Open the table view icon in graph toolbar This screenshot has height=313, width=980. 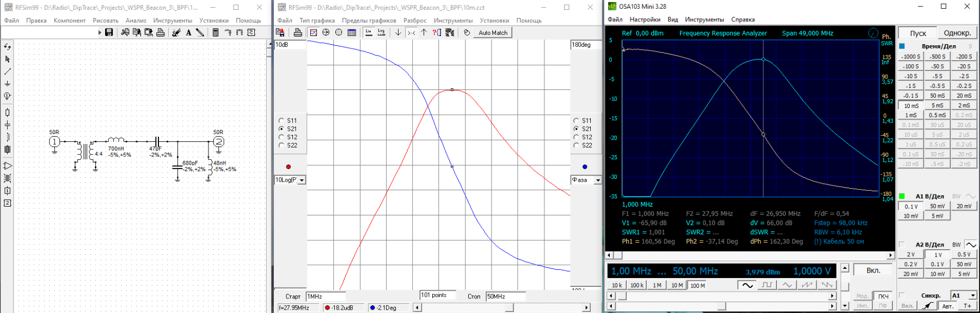[x=352, y=33]
